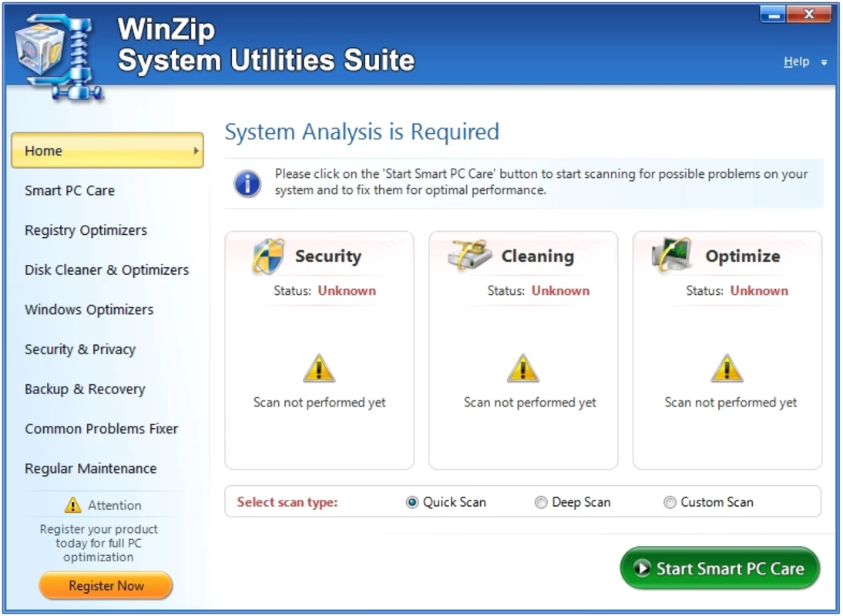The height and width of the screenshot is (616, 843).
Task: Click 'Register your product today' text
Action: (99, 543)
